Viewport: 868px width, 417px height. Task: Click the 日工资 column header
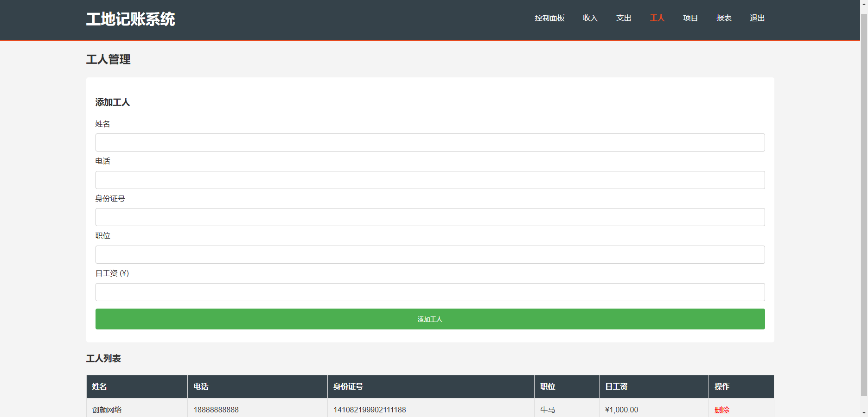pyautogui.click(x=616, y=386)
